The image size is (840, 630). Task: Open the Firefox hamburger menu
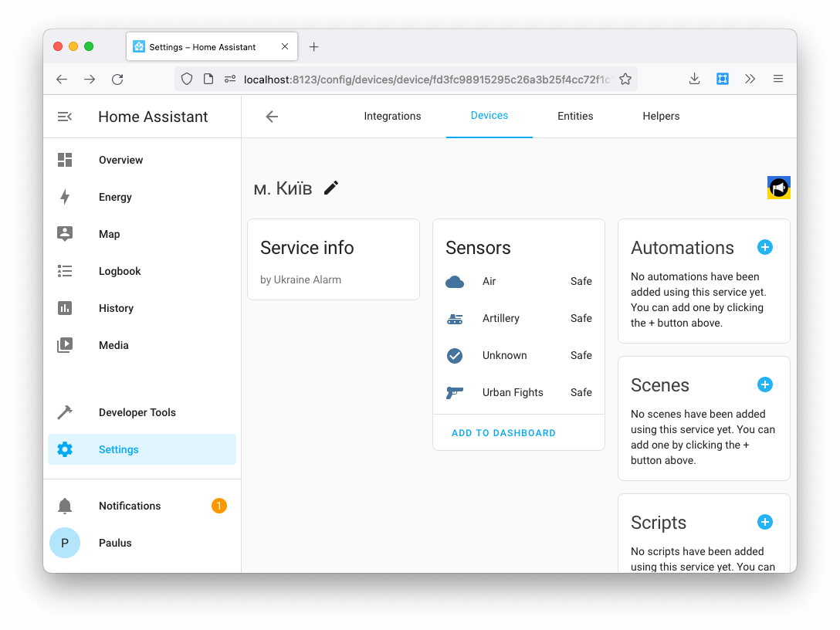778,78
